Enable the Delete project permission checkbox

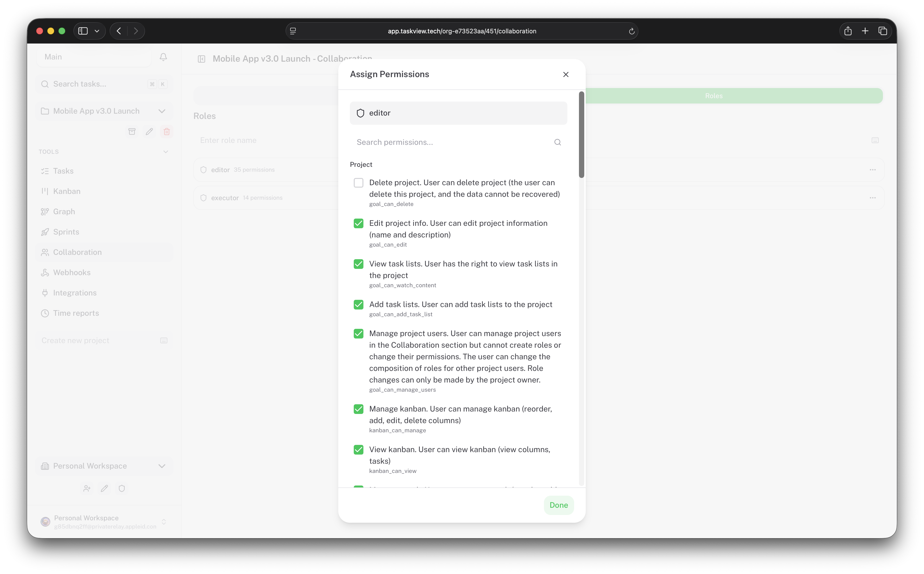click(x=358, y=183)
